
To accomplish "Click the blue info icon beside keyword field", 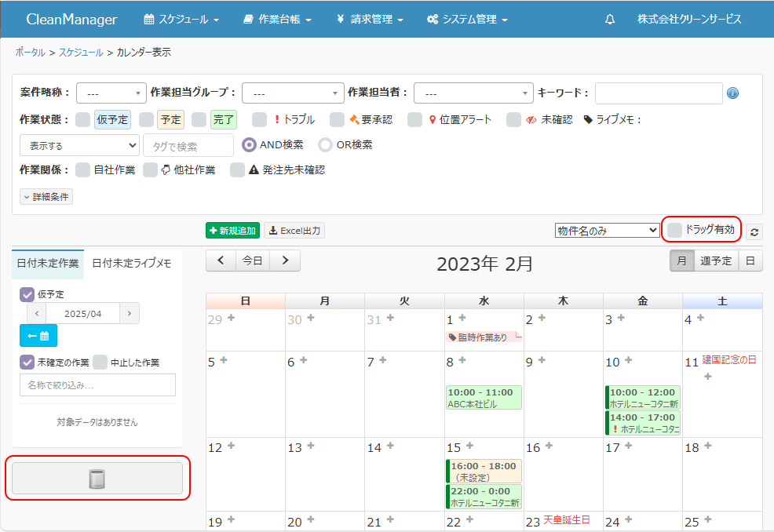I will (x=732, y=93).
